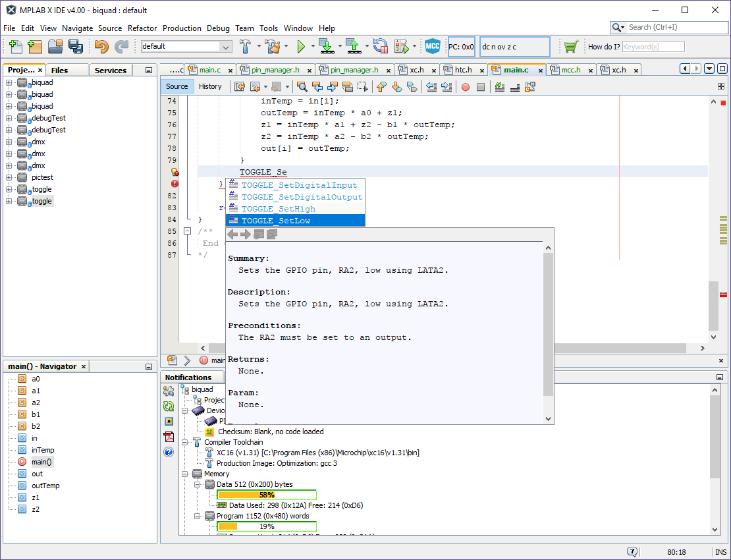Open the Refactor menu

(142, 28)
